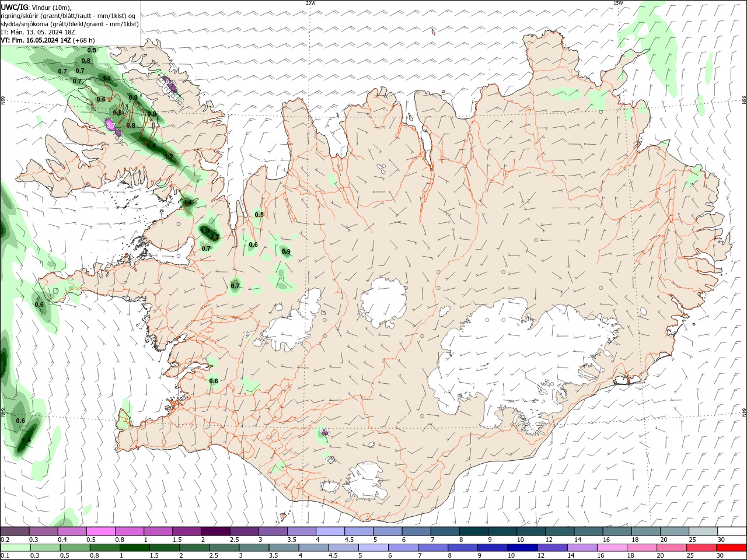Viewport: 747px width, 560px height.
Task: Click the '0.1' number under the rain legend
Action: 5,556
